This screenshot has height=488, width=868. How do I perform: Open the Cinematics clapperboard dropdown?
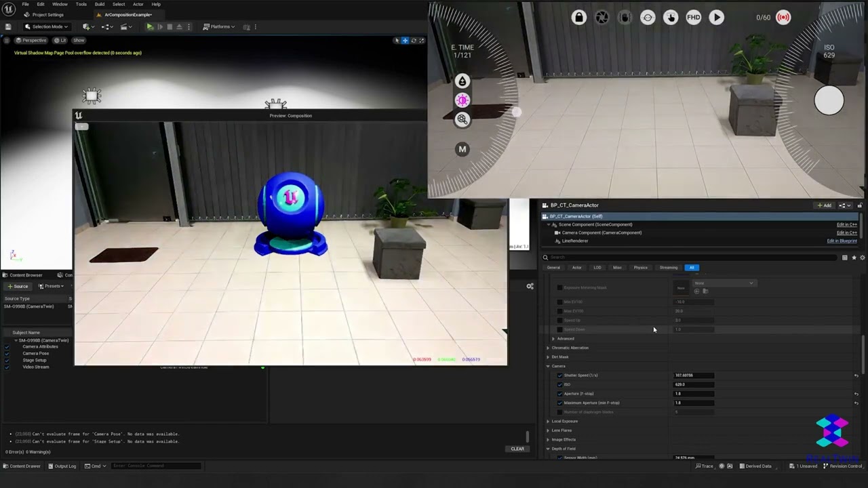(125, 26)
